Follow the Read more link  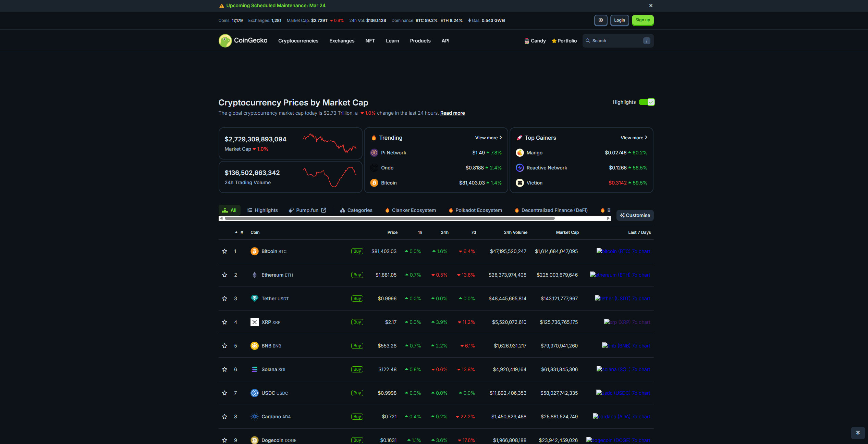[452, 113]
